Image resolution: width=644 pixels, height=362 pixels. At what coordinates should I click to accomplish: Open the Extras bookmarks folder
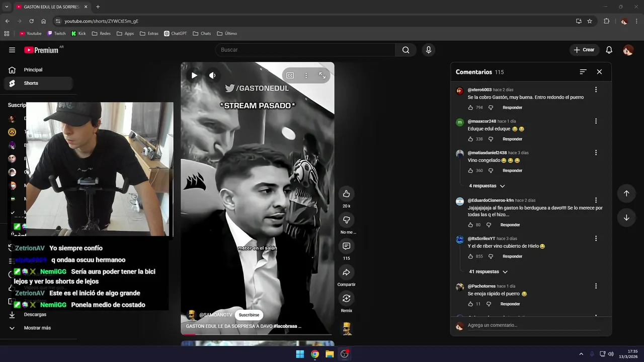pyautogui.click(x=149, y=34)
